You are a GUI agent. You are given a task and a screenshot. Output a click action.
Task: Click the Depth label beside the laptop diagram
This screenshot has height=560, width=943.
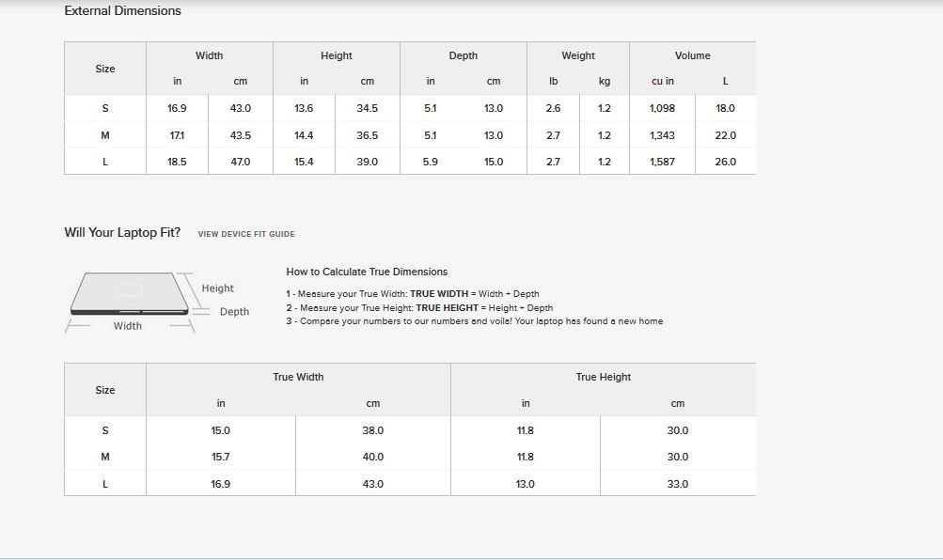tap(234, 312)
